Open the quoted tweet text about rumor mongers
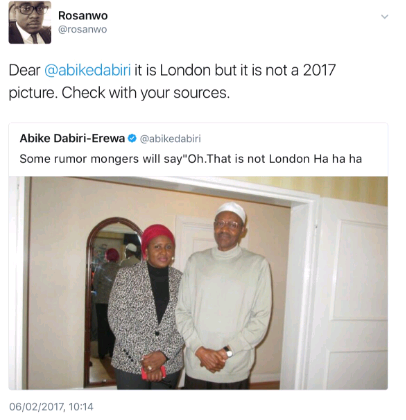Screen dimensions: 406x420 pos(191,159)
